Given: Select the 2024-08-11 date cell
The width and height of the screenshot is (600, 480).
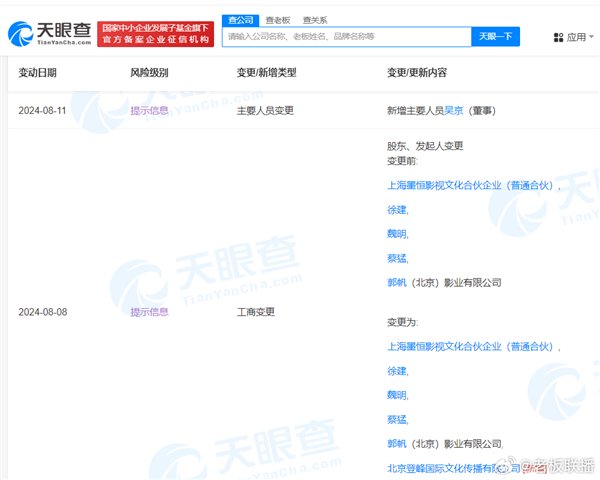Looking at the screenshot, I should click(x=42, y=111).
